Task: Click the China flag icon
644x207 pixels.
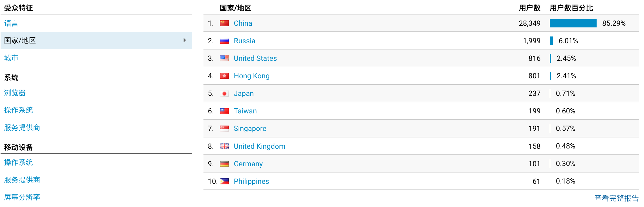Action: pyautogui.click(x=224, y=23)
